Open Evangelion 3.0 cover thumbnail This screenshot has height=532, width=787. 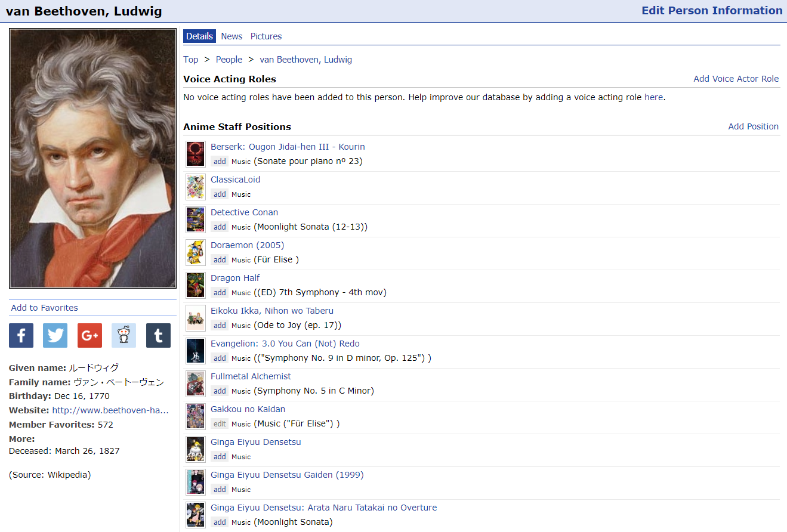(195, 351)
